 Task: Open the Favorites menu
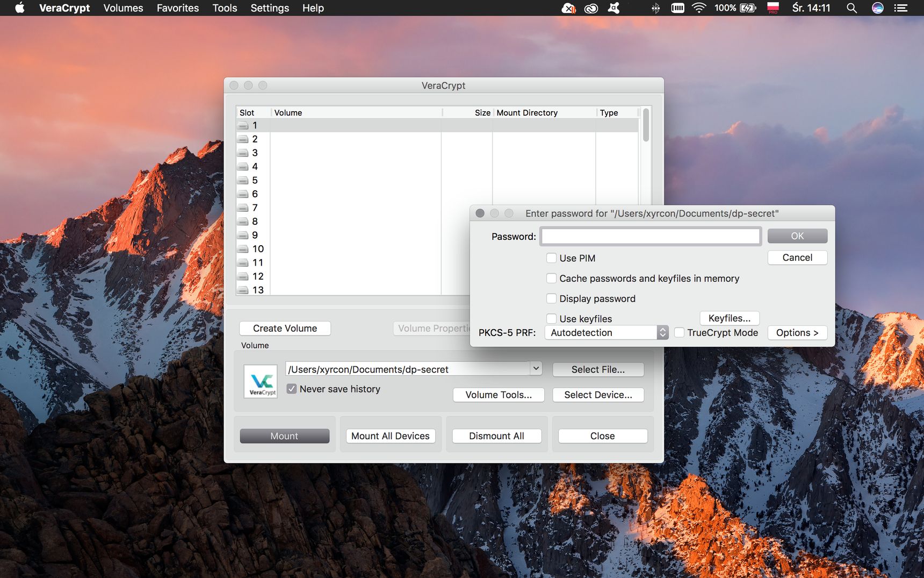tap(178, 8)
